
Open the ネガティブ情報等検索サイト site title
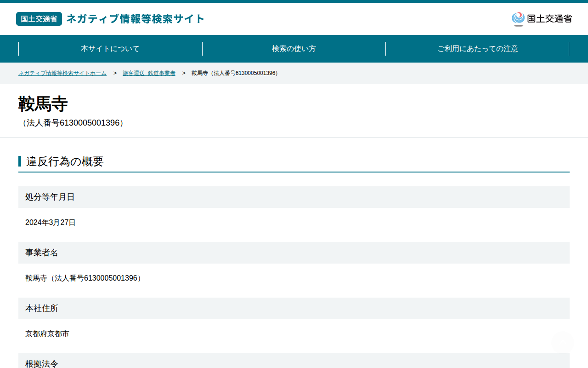(x=136, y=19)
